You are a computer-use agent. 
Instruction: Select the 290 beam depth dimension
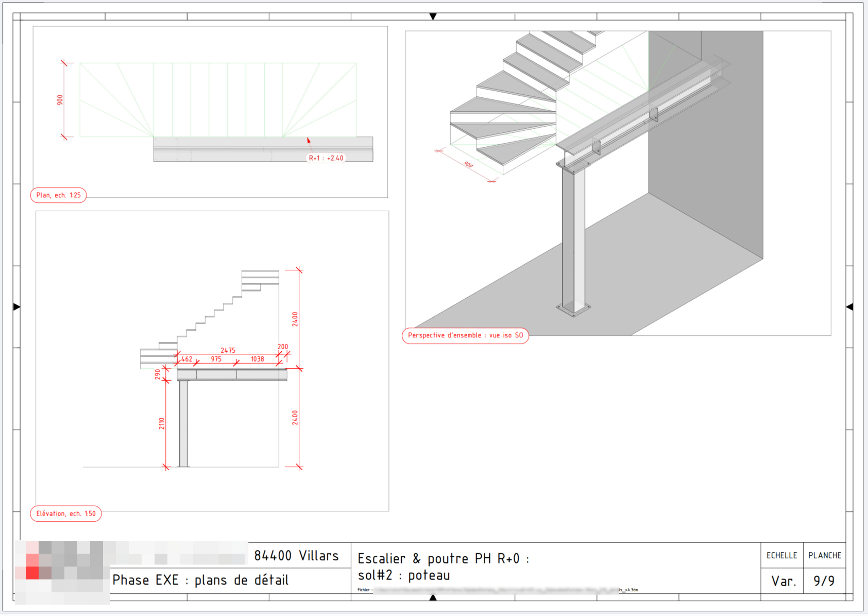pyautogui.click(x=158, y=374)
